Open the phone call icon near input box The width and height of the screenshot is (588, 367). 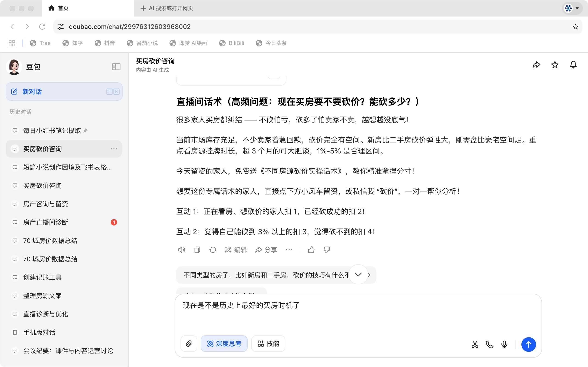489,345
